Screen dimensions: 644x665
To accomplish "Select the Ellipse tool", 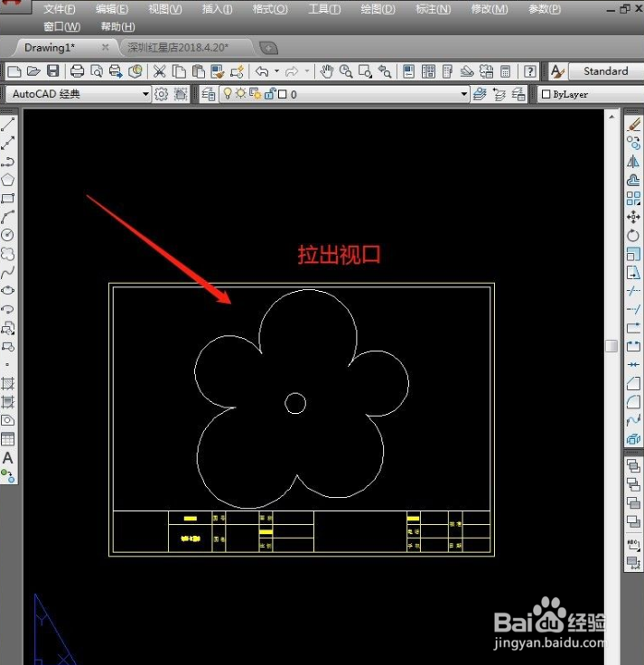I will 7,291.
